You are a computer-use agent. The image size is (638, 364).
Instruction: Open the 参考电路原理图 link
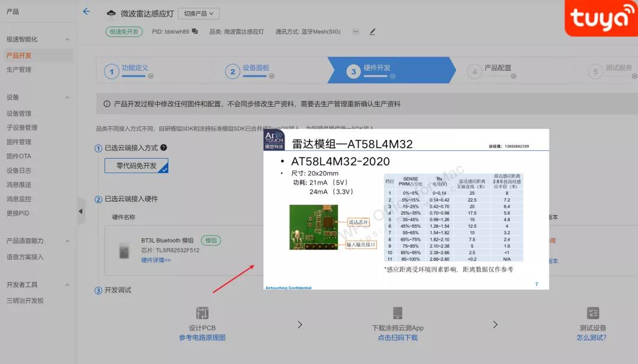tap(202, 337)
